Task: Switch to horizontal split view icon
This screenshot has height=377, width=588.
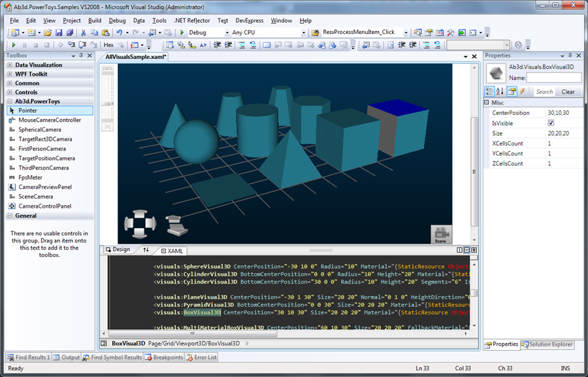Action: [x=467, y=250]
